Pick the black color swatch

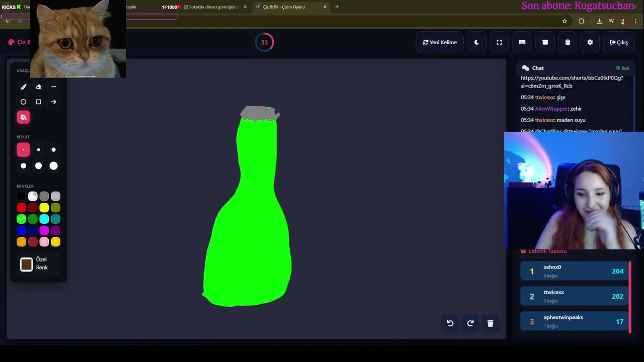21,196
